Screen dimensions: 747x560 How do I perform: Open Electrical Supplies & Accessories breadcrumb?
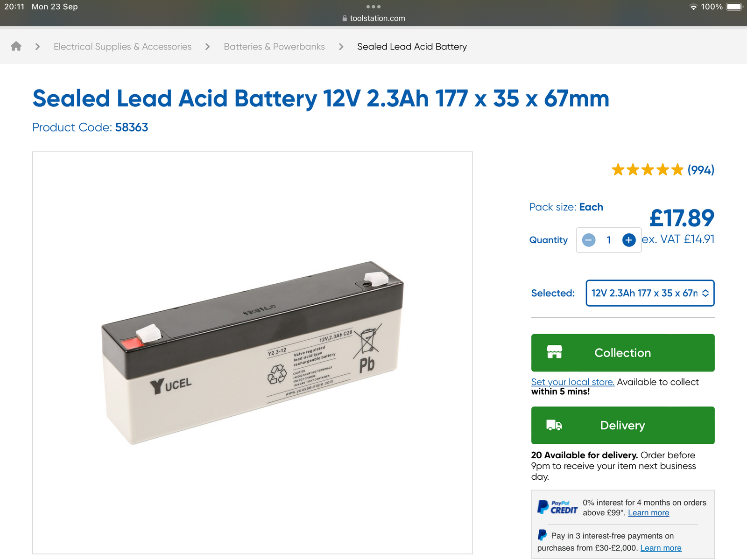(x=122, y=47)
